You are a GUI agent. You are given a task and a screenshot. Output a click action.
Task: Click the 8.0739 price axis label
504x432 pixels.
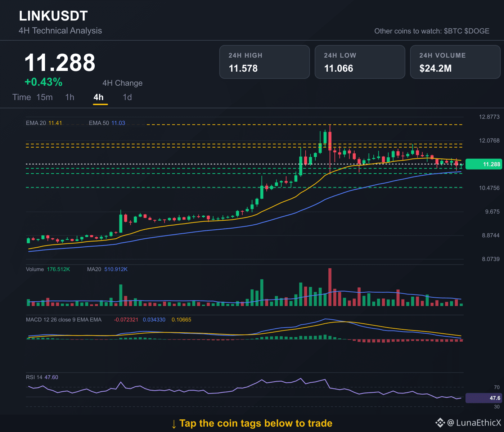[491, 259]
